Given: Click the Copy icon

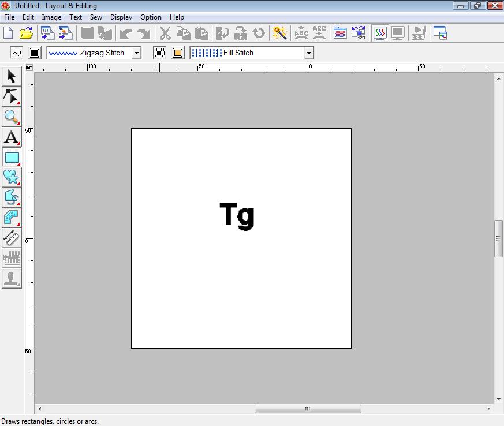Looking at the screenshot, I should [183, 33].
